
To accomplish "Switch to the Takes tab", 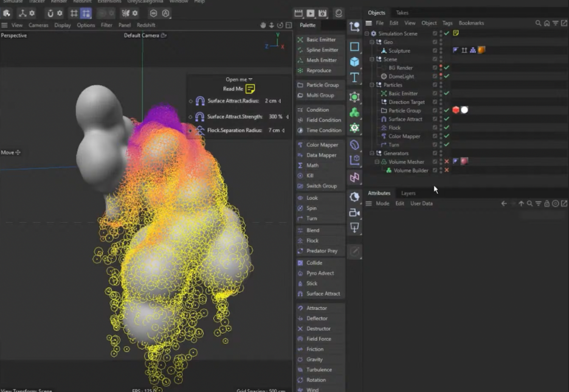I will click(x=402, y=13).
